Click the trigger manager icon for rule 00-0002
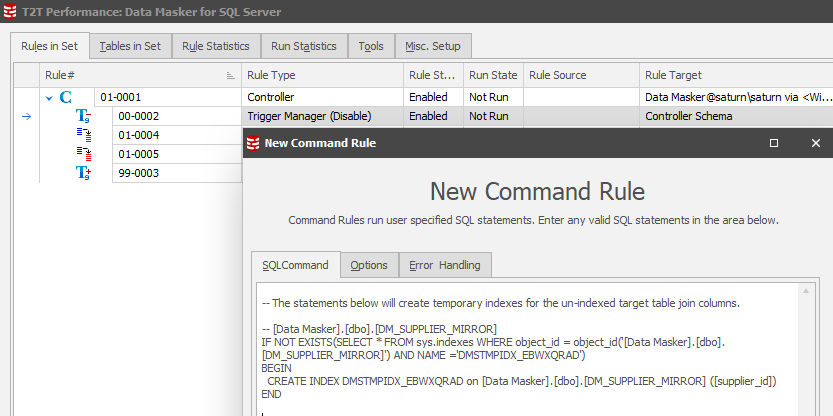 pyautogui.click(x=84, y=117)
